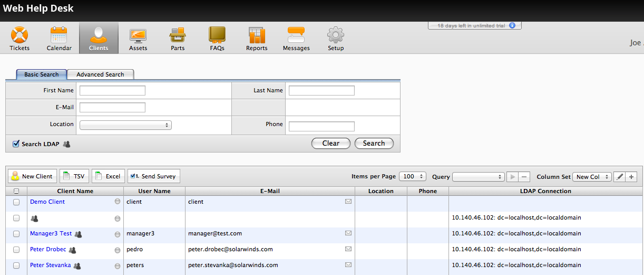Click the Search button
The height and width of the screenshot is (275, 644).
(374, 143)
